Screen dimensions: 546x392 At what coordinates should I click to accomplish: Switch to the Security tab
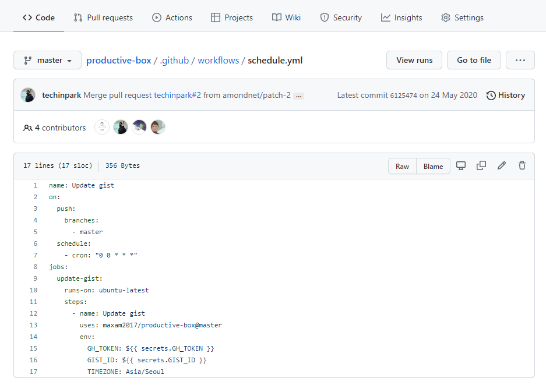[x=341, y=17]
